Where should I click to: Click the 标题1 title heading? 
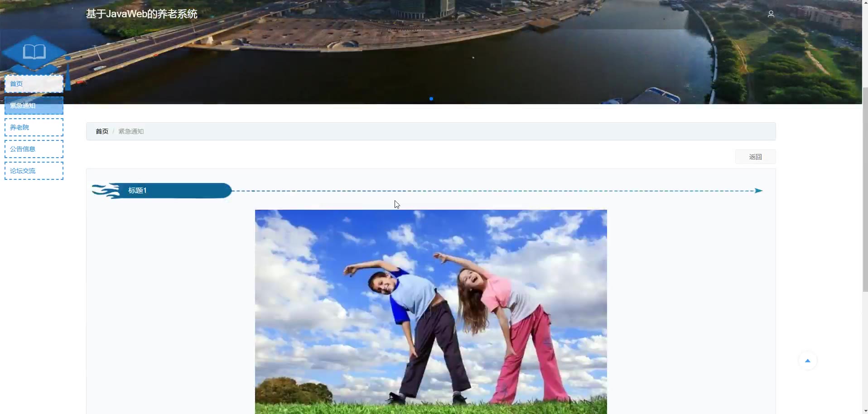coord(137,190)
